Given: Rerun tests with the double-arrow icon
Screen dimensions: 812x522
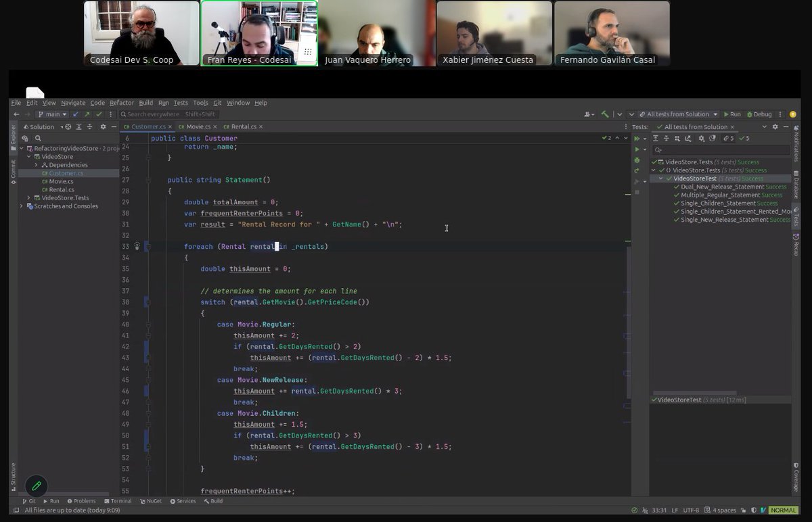Looking at the screenshot, I should click(637, 138).
